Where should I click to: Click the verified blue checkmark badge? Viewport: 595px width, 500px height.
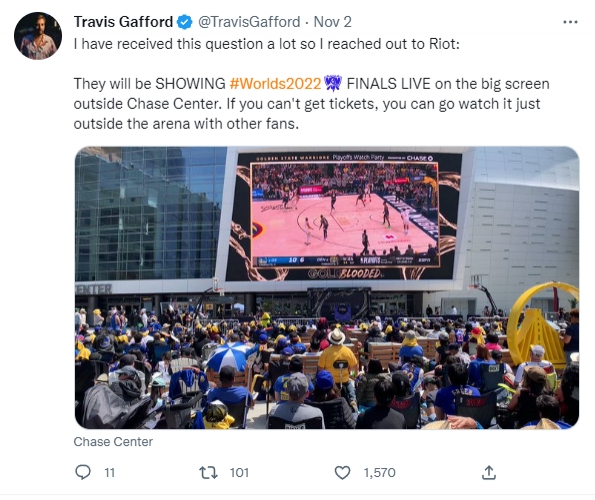click(x=185, y=22)
